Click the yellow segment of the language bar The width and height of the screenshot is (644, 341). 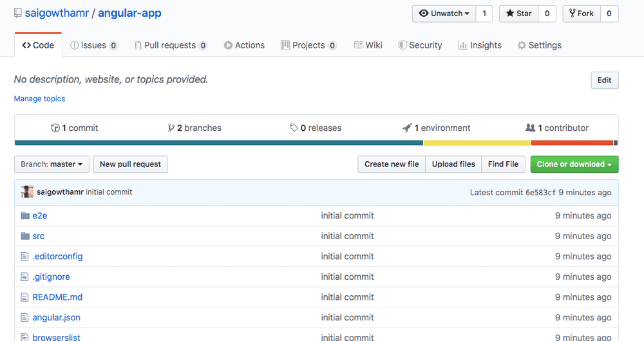(477, 142)
